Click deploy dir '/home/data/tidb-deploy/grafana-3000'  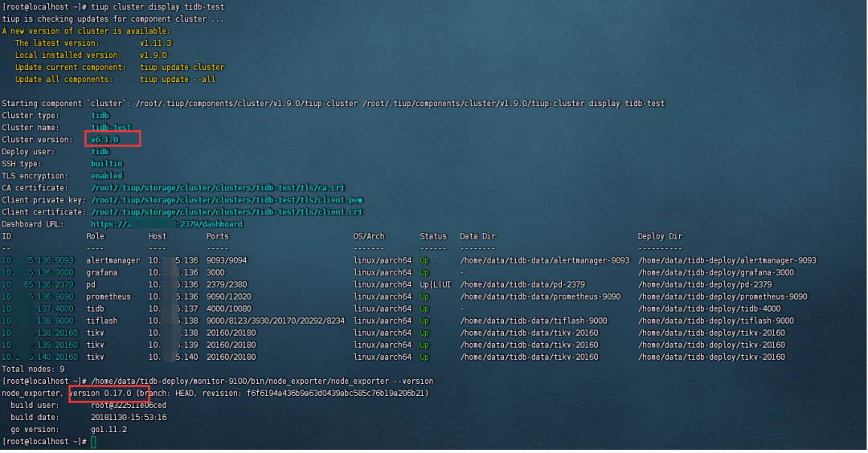pyautogui.click(x=716, y=273)
